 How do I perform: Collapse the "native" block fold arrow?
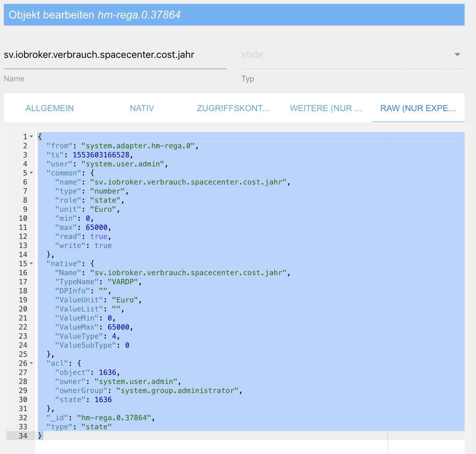tap(31, 264)
